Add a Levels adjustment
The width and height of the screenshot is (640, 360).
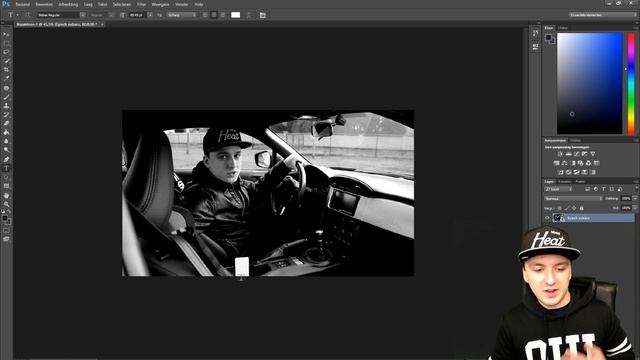(569, 154)
